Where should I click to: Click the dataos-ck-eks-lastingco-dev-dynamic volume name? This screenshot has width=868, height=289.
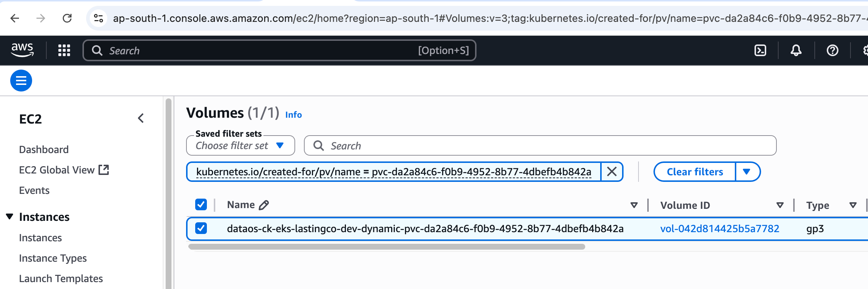tap(425, 229)
